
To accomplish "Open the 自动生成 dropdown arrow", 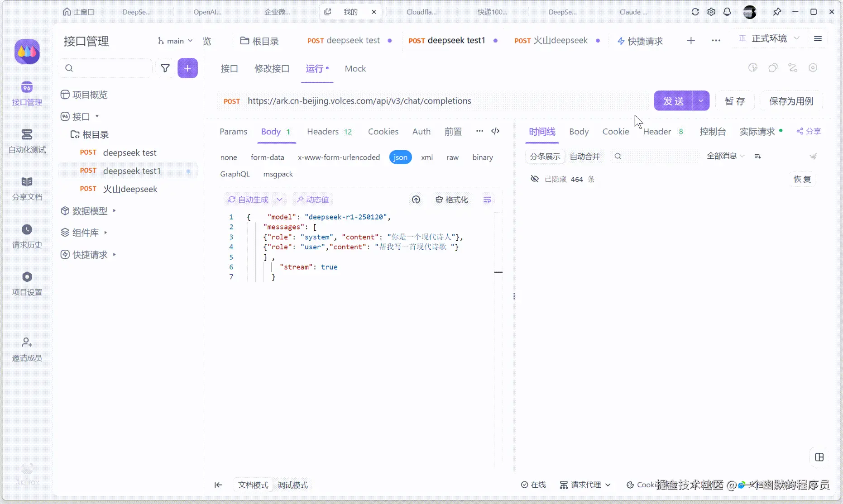I will (x=279, y=200).
